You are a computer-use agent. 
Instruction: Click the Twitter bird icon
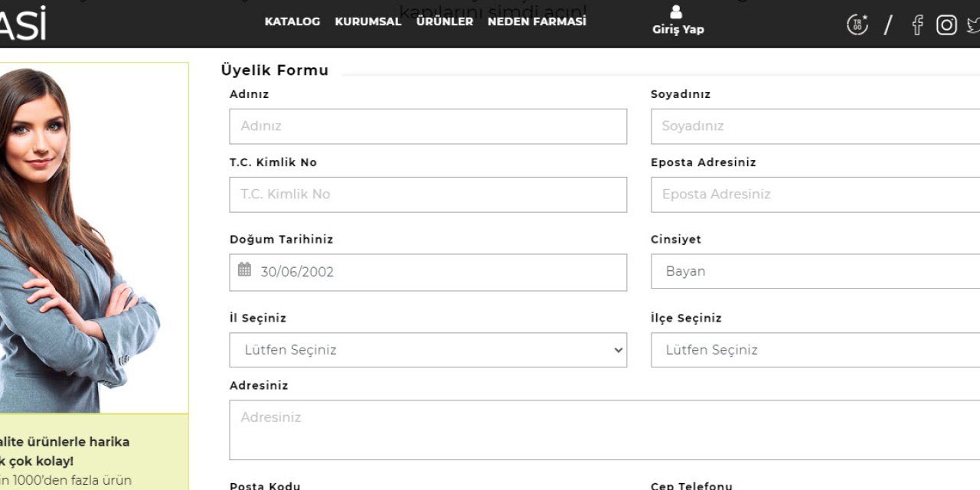coord(973,25)
